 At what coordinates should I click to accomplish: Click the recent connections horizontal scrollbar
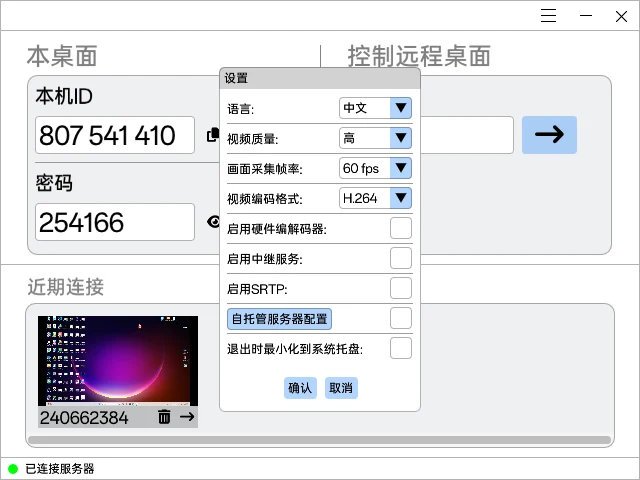pyautogui.click(x=320, y=440)
